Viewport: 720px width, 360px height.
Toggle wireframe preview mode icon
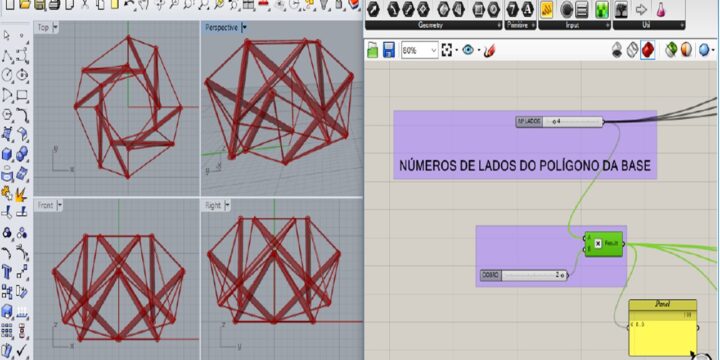pyautogui.click(x=632, y=50)
